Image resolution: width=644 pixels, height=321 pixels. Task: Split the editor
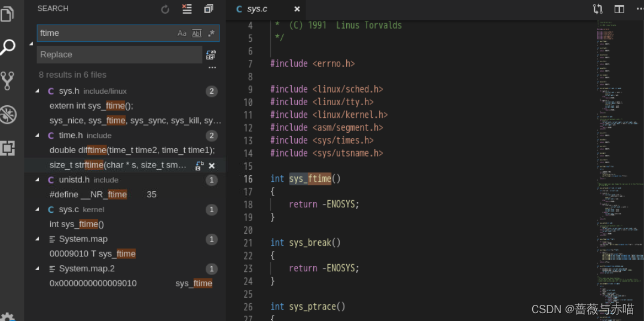point(619,9)
